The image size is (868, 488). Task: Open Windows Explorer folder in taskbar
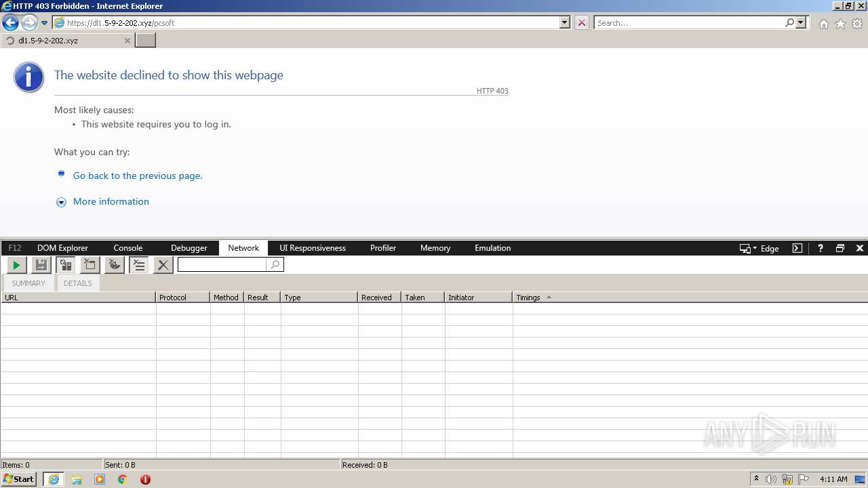coord(77,479)
